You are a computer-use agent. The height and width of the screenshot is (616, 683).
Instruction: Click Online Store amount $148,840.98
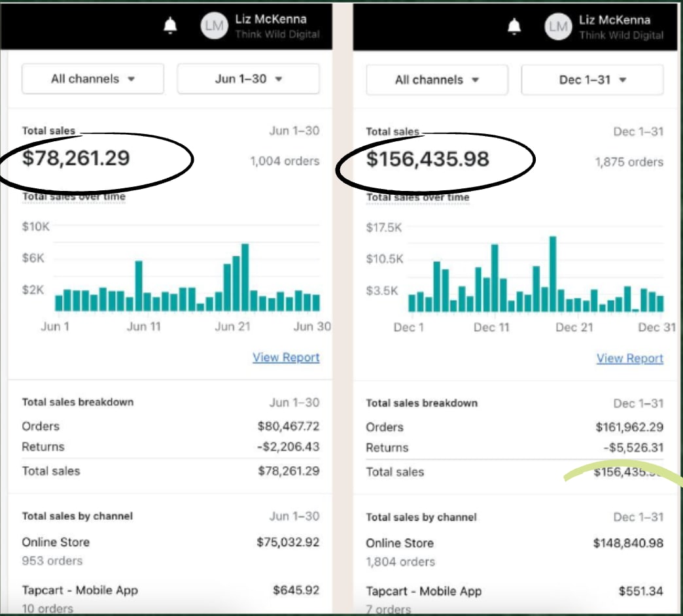click(629, 543)
